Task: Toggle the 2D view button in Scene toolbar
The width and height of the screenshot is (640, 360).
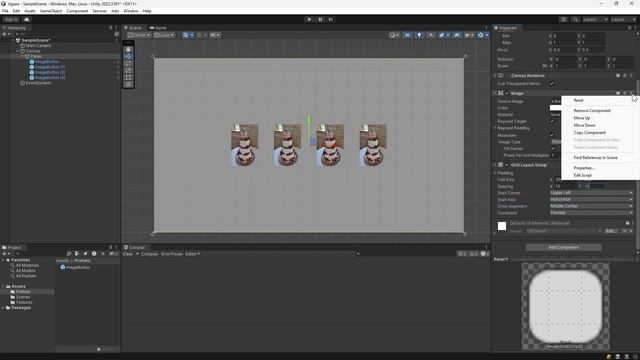Action: tap(407, 35)
